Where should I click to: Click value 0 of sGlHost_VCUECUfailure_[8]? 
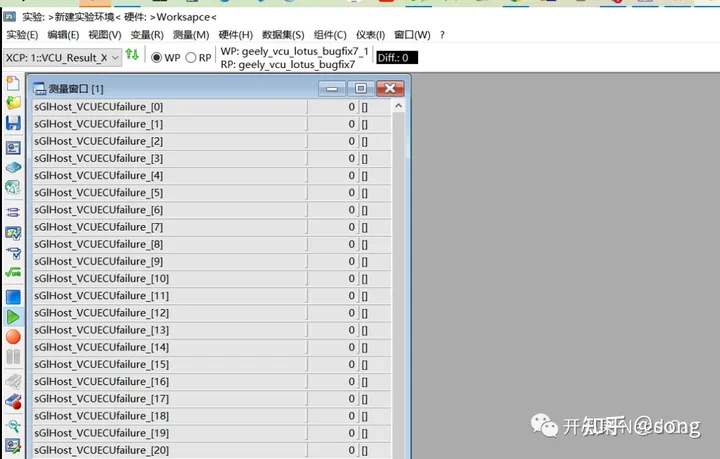coord(351,244)
